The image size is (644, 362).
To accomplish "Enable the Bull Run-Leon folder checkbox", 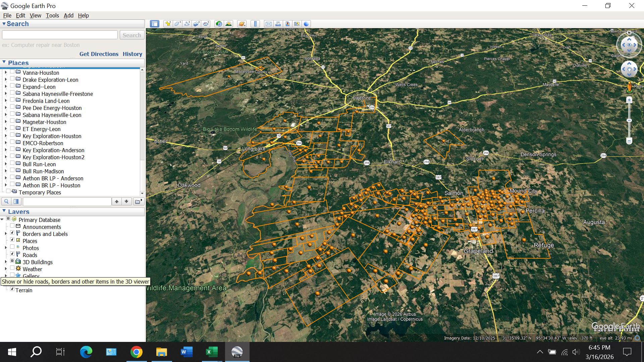I will 12,164.
